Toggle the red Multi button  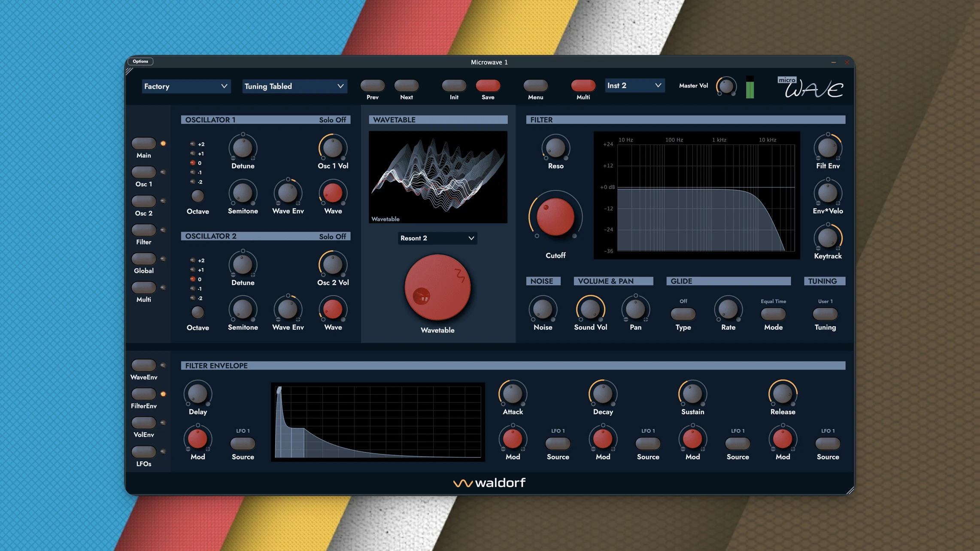click(583, 85)
